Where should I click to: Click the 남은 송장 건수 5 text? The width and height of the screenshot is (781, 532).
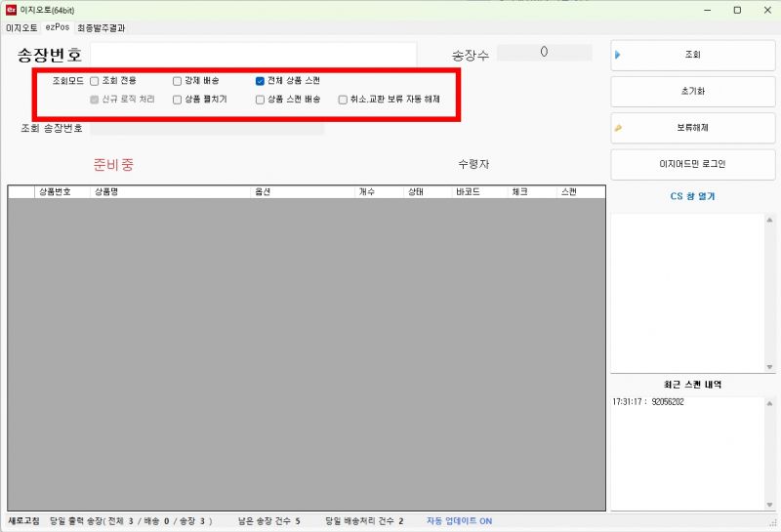(269, 521)
